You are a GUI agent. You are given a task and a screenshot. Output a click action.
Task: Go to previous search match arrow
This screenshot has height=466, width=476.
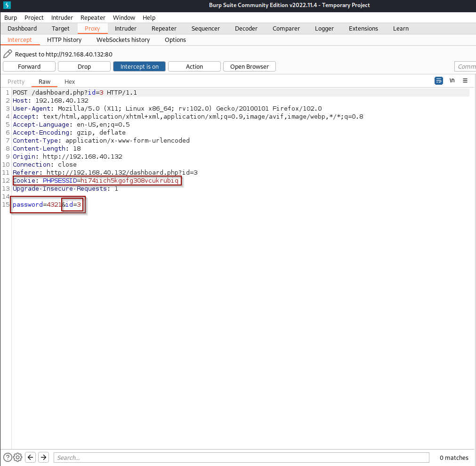point(31,457)
